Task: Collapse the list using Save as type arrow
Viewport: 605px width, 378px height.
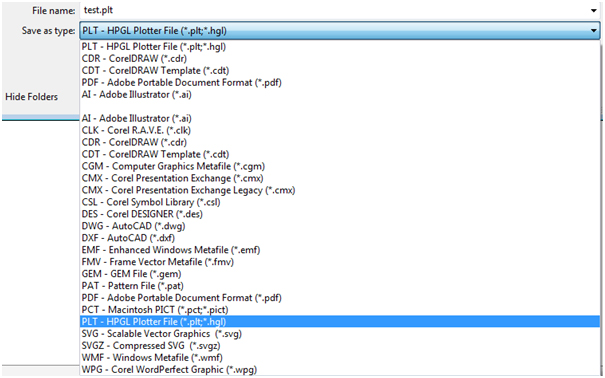Action: tap(594, 31)
